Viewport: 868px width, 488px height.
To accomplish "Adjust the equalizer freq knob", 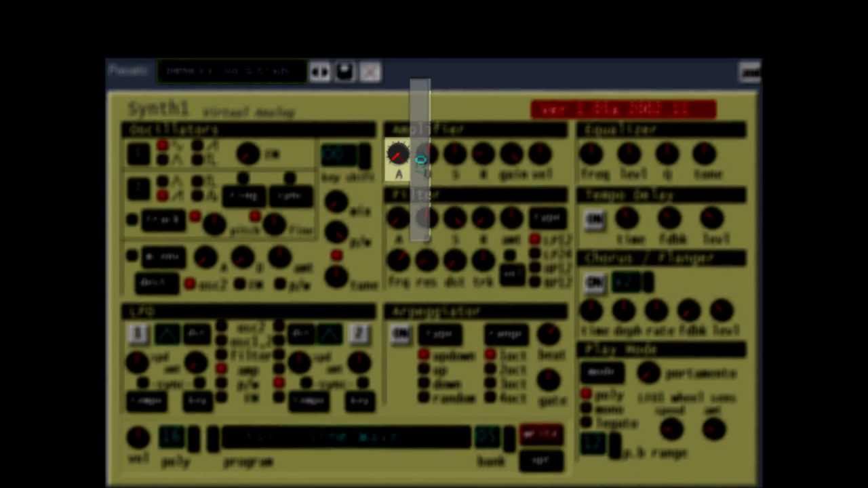I will tap(591, 154).
